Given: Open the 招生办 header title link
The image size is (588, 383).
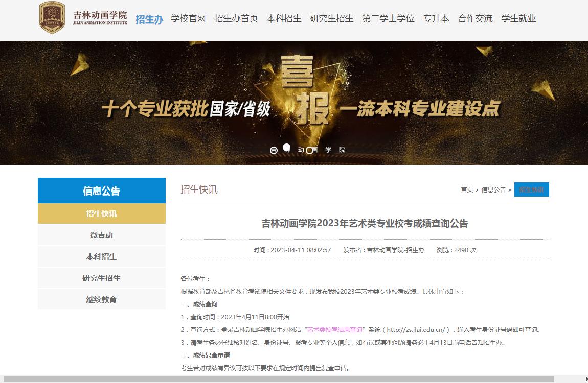Looking at the screenshot, I should [x=149, y=19].
